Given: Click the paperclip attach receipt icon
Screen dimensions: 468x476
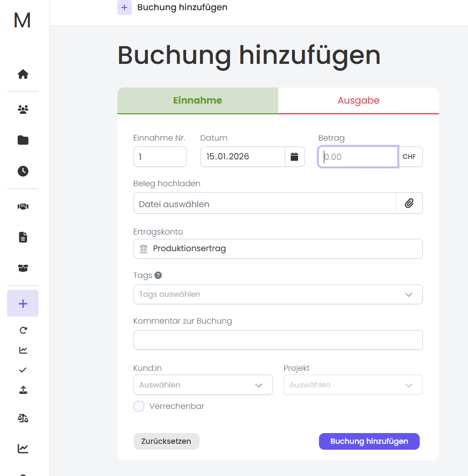Looking at the screenshot, I should pos(409,203).
